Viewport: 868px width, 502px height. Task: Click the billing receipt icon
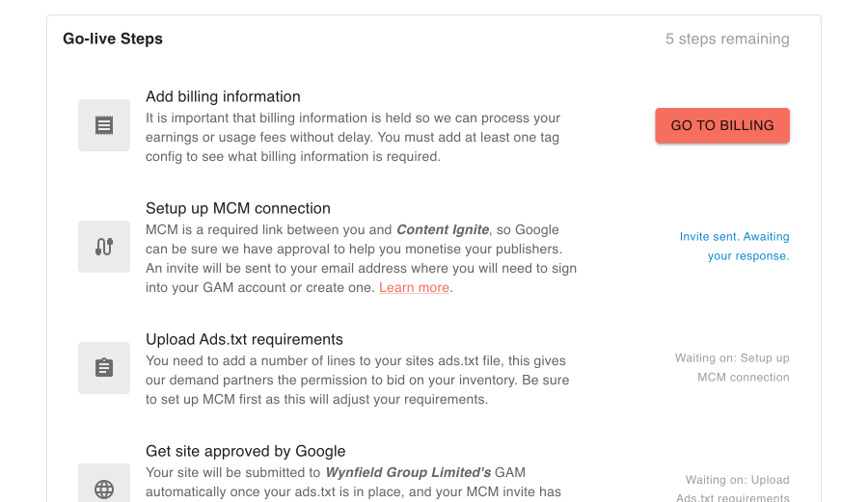pos(104,125)
